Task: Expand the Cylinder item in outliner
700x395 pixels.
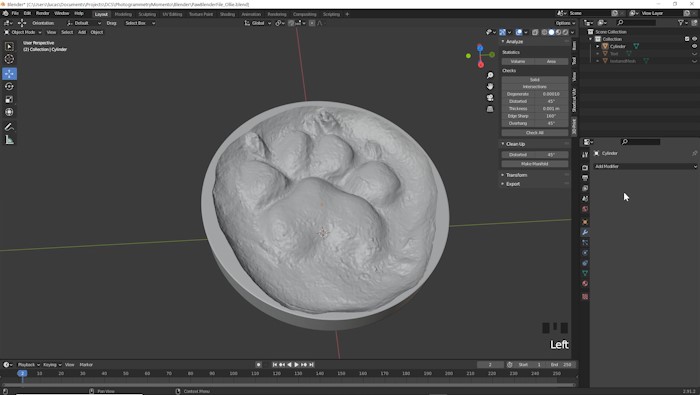Action: coord(598,46)
